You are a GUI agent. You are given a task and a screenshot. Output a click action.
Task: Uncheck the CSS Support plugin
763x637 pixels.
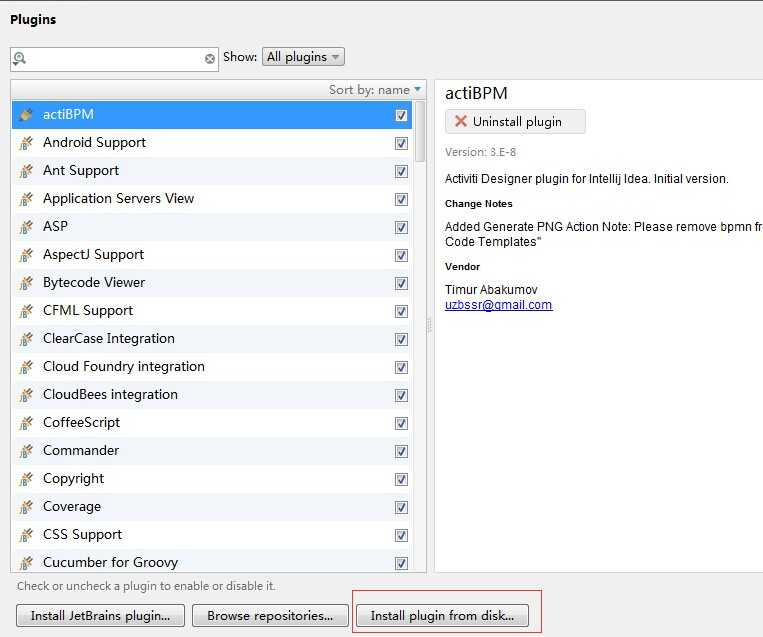[401, 535]
